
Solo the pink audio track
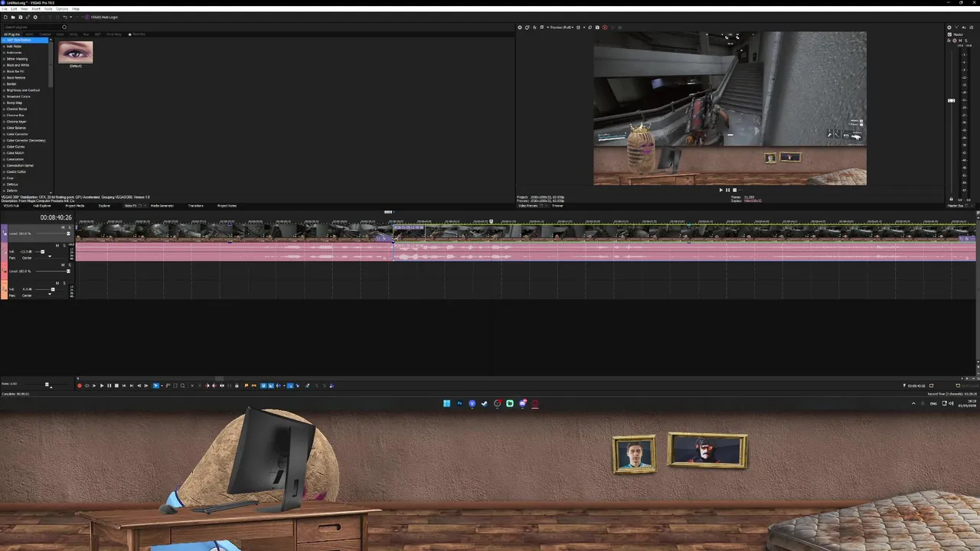pyautogui.click(x=64, y=246)
